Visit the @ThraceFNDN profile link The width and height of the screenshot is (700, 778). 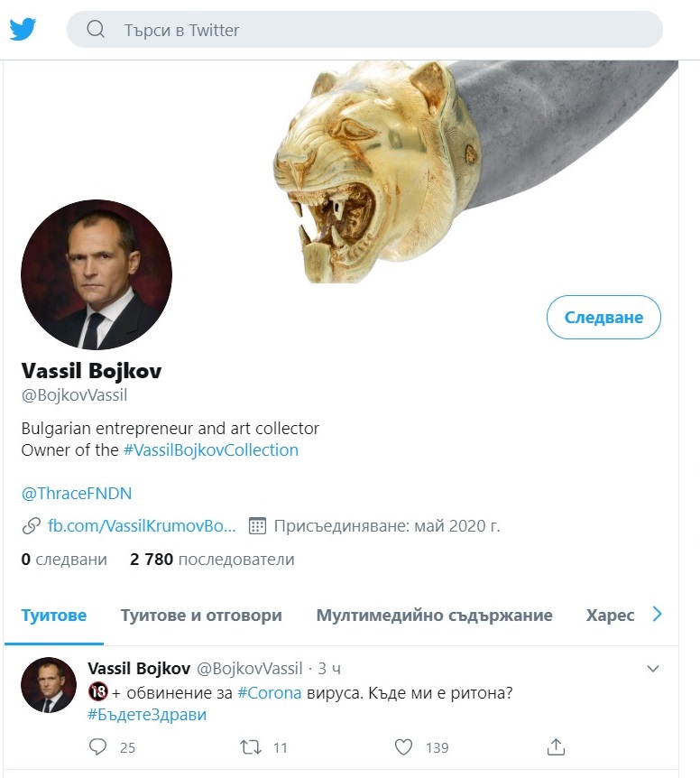coord(77,493)
